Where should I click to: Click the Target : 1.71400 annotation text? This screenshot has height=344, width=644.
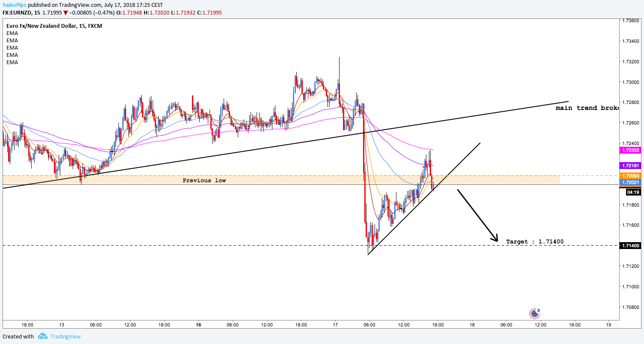pos(535,241)
